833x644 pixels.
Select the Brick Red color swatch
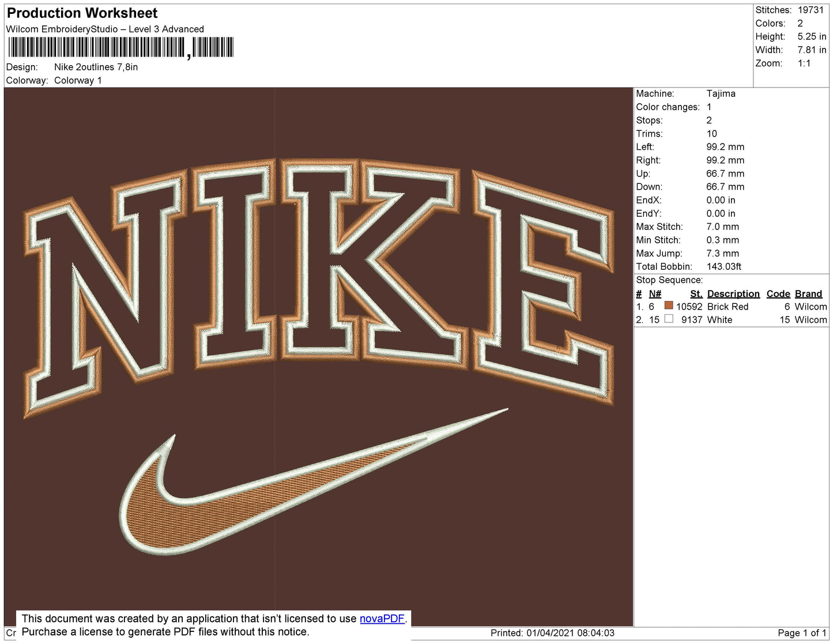(669, 306)
